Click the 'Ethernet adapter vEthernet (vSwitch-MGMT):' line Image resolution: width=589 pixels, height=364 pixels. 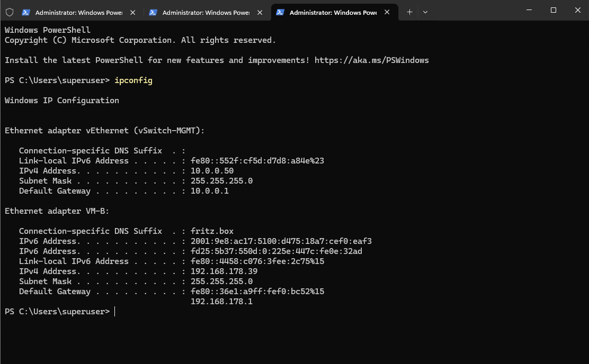click(x=104, y=131)
